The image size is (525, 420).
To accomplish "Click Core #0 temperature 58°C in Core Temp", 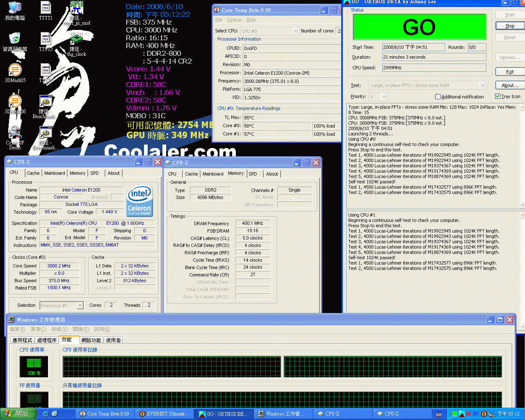I will point(277,126).
